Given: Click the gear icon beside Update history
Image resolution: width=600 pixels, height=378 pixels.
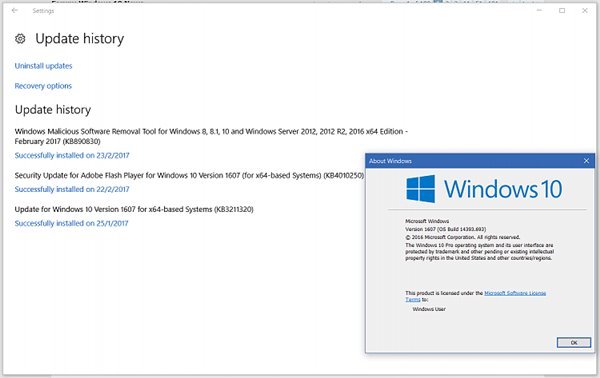Looking at the screenshot, I should tap(20, 39).
